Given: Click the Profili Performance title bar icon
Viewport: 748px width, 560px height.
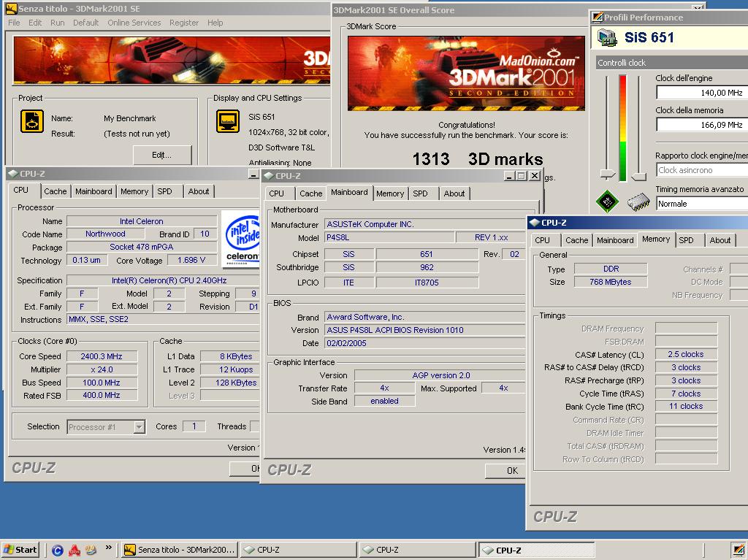Looking at the screenshot, I should pos(598,18).
